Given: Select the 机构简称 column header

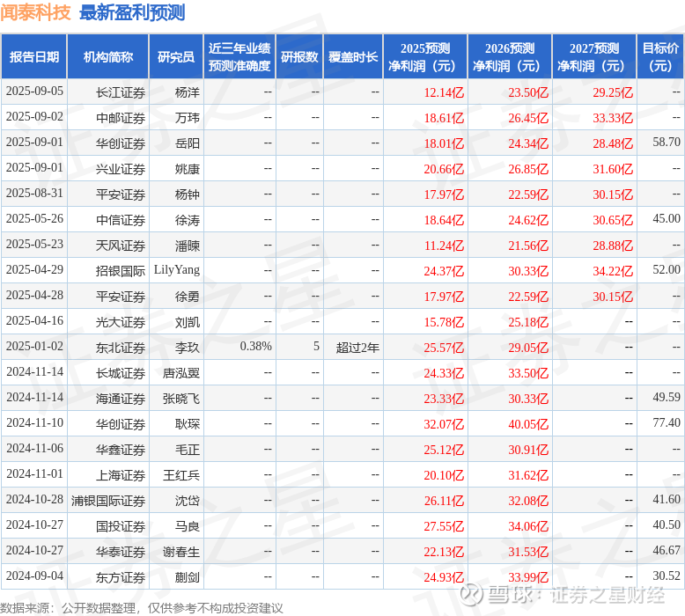Looking at the screenshot, I should click(x=108, y=56).
